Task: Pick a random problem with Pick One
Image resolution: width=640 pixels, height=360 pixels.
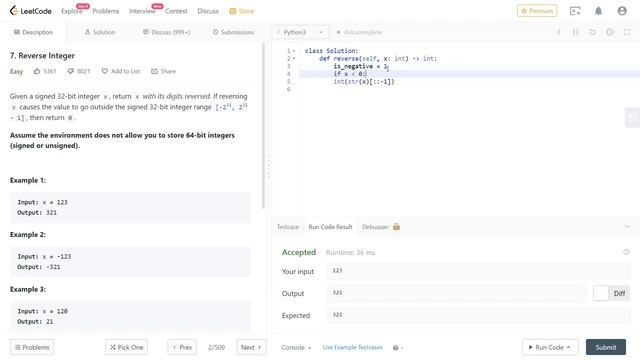Action: click(x=127, y=347)
